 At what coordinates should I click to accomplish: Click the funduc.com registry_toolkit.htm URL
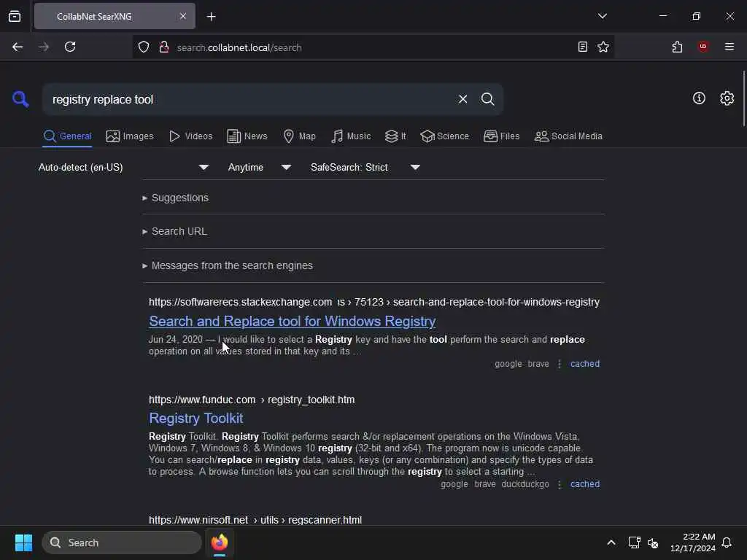point(252,400)
